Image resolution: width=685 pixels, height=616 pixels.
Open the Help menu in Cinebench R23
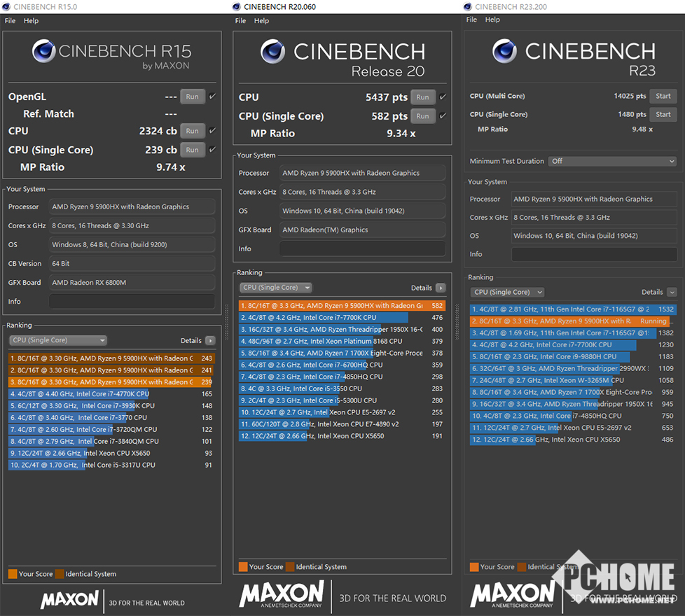point(492,20)
